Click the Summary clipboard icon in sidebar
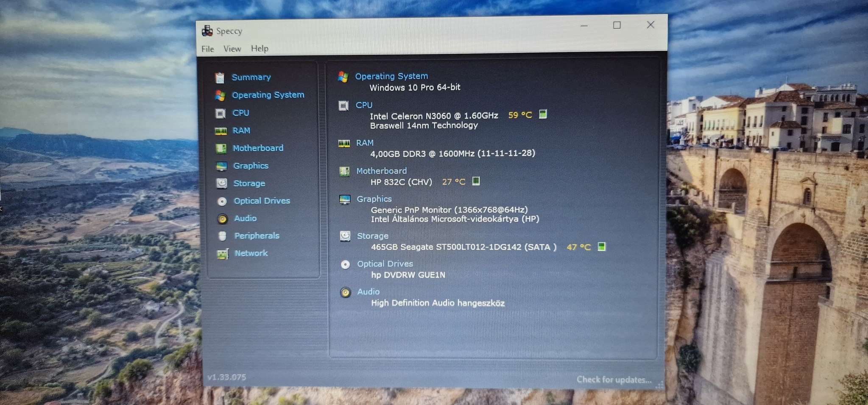The width and height of the screenshot is (868, 405). click(220, 78)
